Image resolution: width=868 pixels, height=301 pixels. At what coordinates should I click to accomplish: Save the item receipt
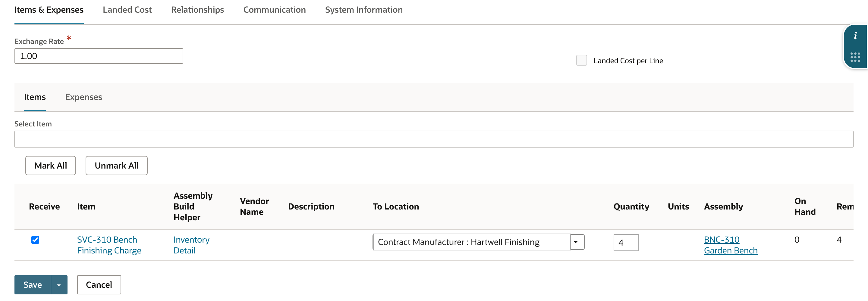tap(33, 285)
